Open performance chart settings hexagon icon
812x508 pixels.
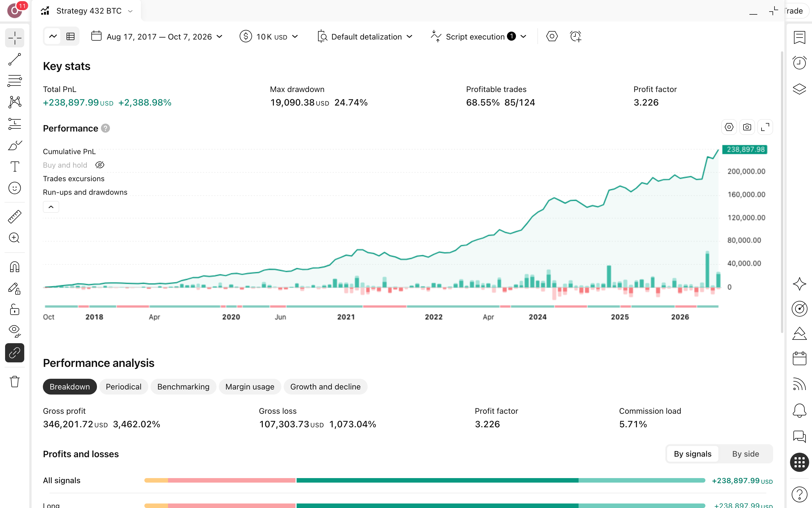pos(729,127)
